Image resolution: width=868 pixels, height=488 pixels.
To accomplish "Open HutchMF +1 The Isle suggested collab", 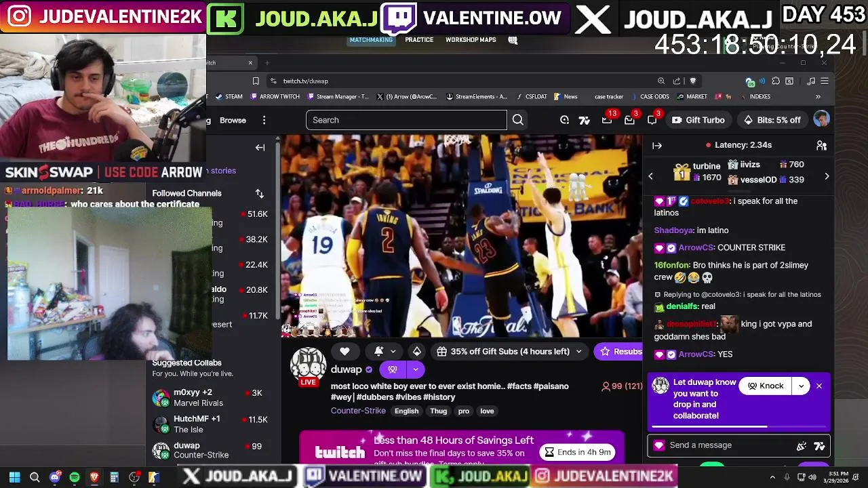I will pyautogui.click(x=210, y=424).
